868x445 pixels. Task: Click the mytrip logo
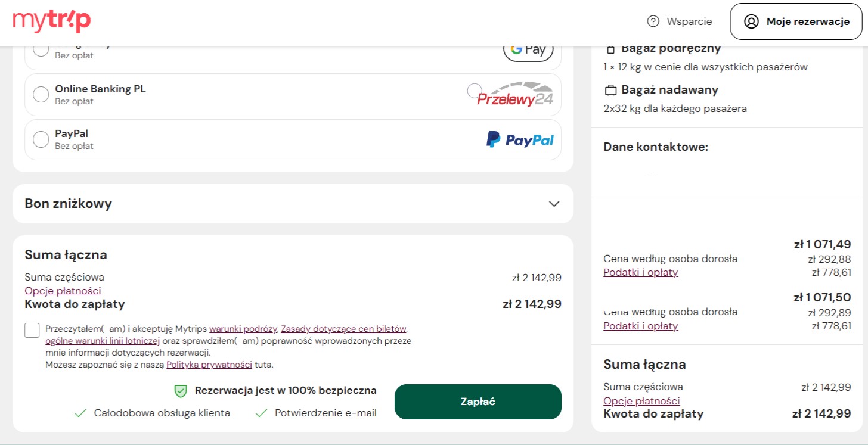click(52, 21)
